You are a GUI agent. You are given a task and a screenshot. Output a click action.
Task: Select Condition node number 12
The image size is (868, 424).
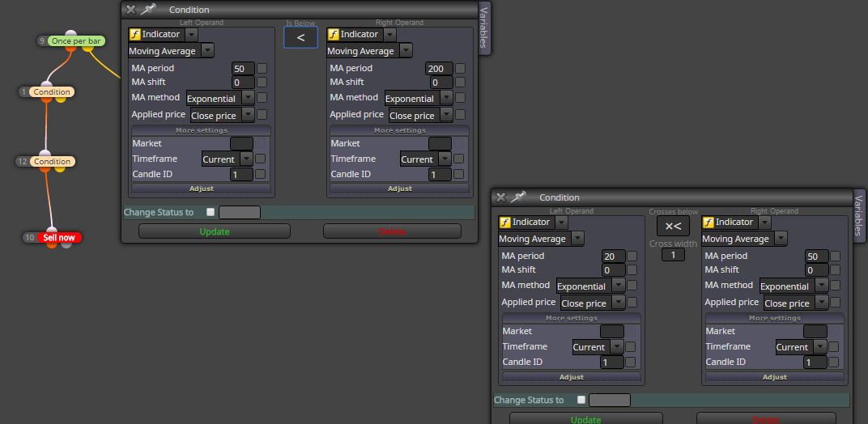point(52,162)
